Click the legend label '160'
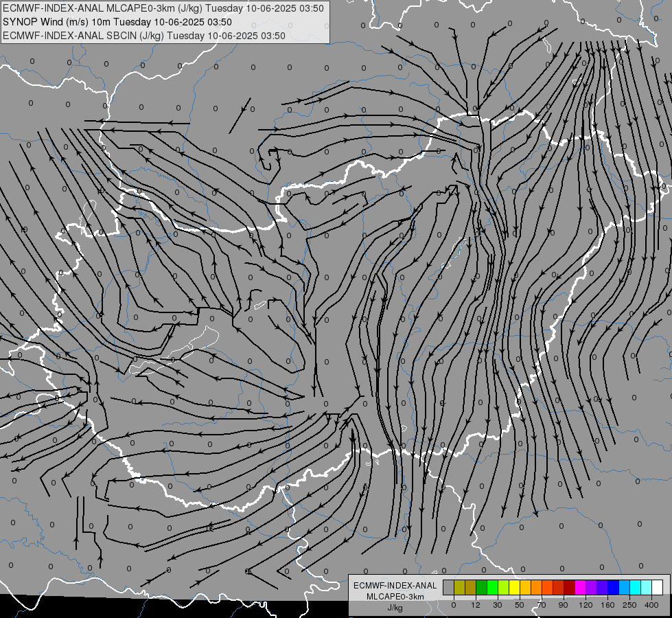Screen dimensions: 672x618 click(x=607, y=605)
